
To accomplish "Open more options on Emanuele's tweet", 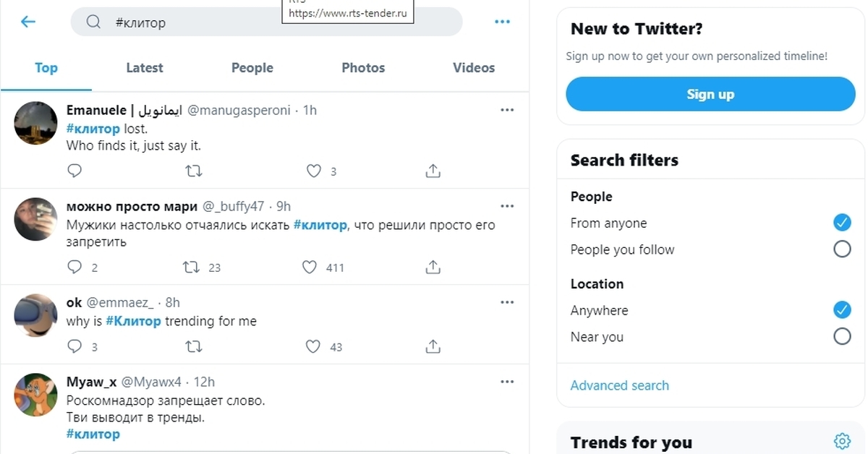I will [507, 110].
